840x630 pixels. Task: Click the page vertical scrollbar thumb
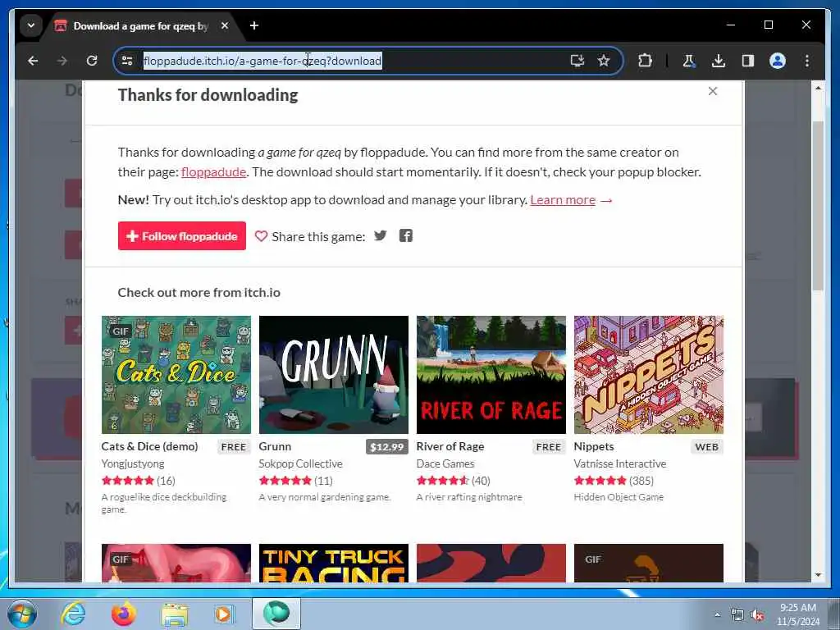click(x=818, y=206)
